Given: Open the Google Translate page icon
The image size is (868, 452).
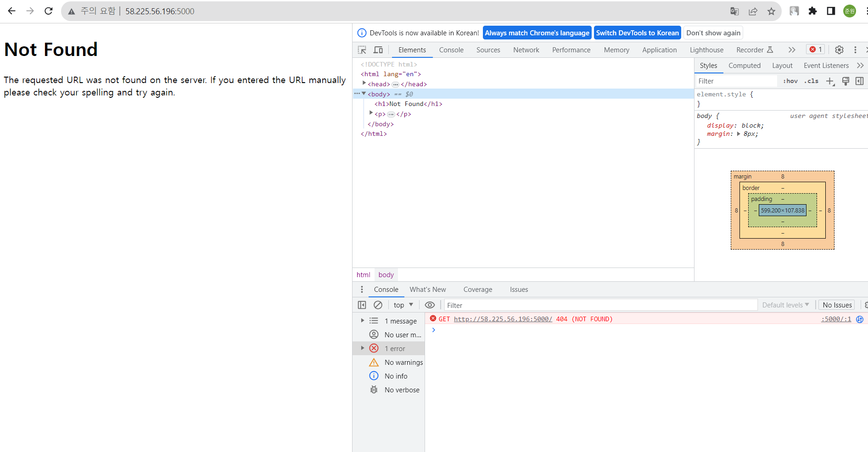Looking at the screenshot, I should coord(734,11).
